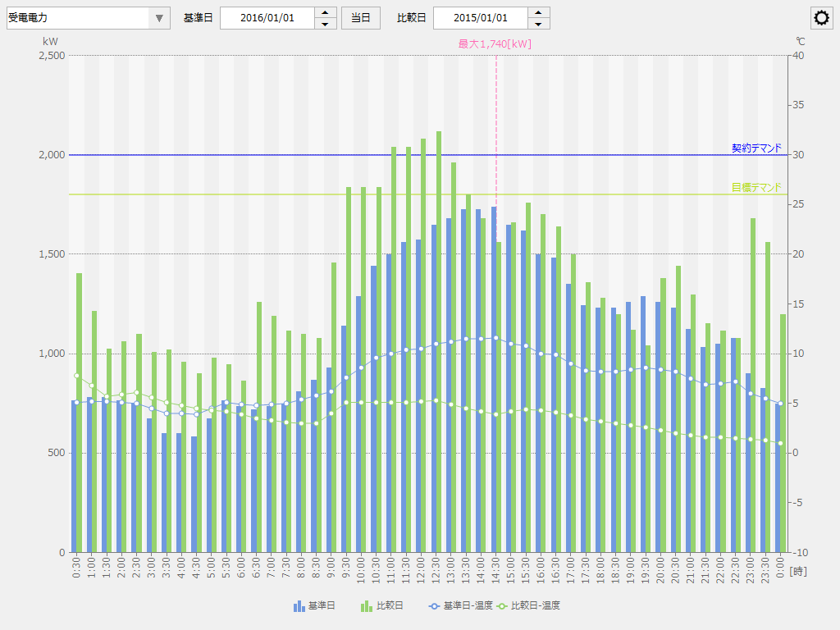Click the 契約デマンド line label
This screenshot has height=630, width=840.
click(x=756, y=148)
